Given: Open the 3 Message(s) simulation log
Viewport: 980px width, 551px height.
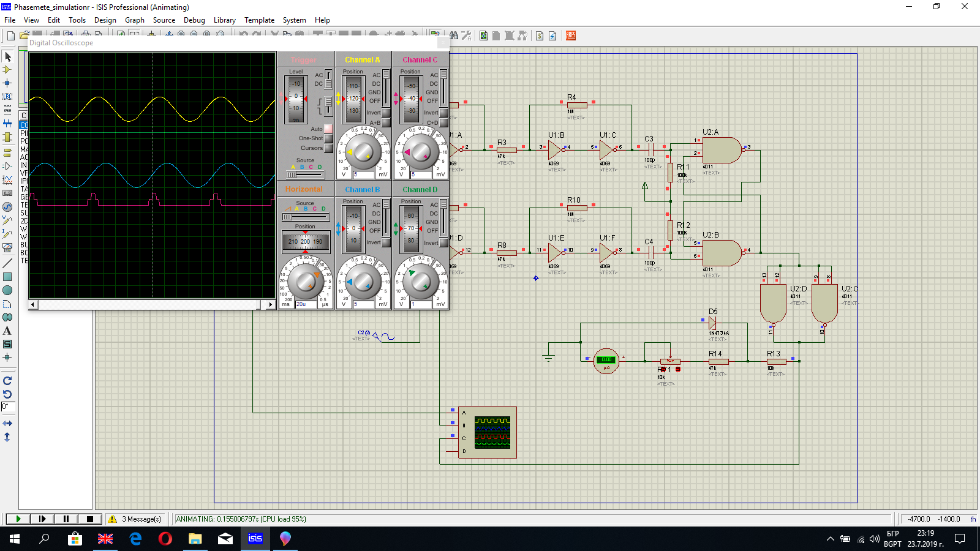Looking at the screenshot, I should pyautogui.click(x=135, y=519).
